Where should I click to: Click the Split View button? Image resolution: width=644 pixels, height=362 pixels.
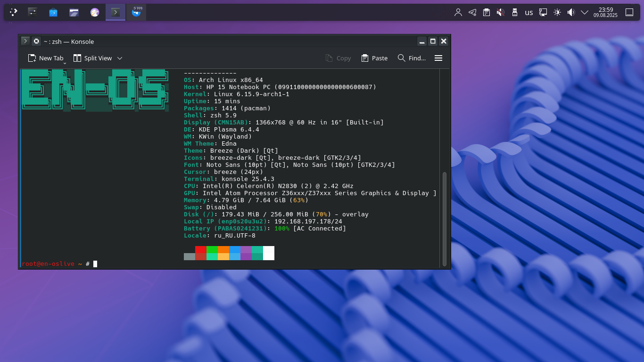[x=93, y=58]
